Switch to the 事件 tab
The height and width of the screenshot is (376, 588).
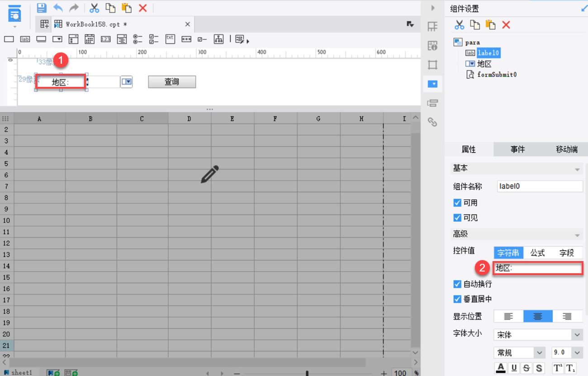point(517,149)
